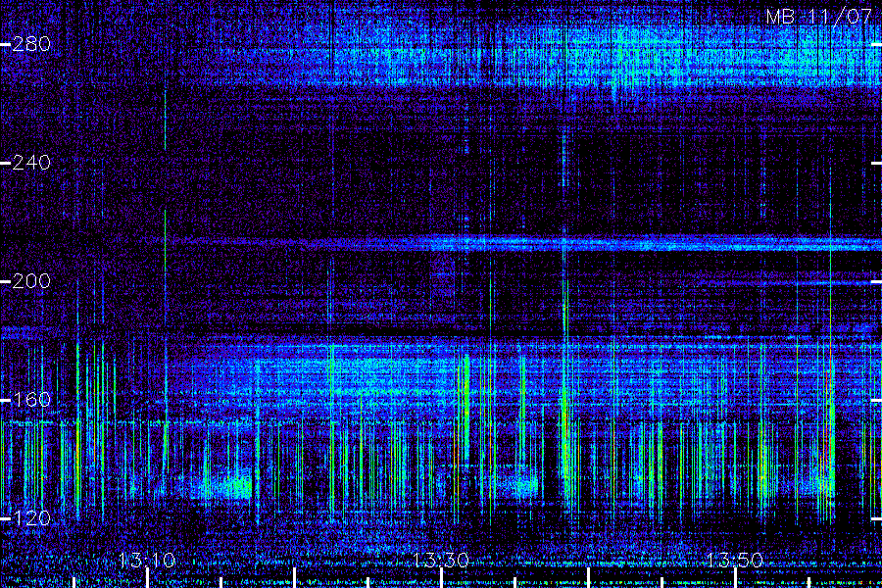Click the 280 frequency axis label
Image resolution: width=882 pixels, height=588 pixels.
click(x=31, y=44)
